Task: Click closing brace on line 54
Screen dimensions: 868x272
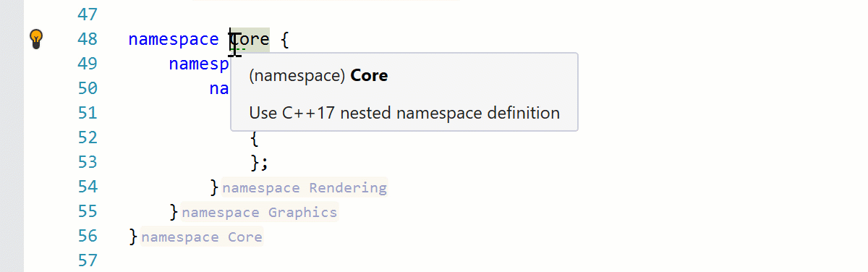Action: pyautogui.click(x=214, y=188)
